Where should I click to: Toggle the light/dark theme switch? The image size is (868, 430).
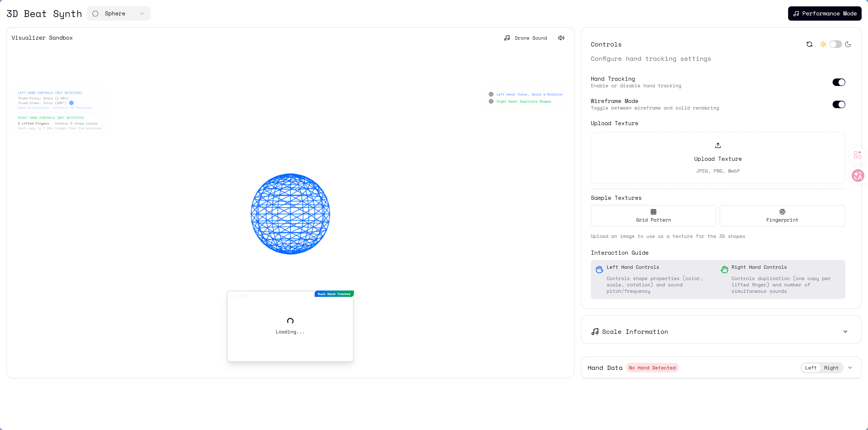coord(835,44)
